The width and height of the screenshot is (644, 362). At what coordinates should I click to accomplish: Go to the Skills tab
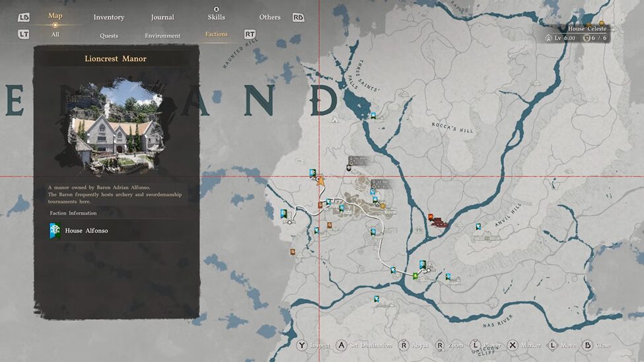(216, 17)
